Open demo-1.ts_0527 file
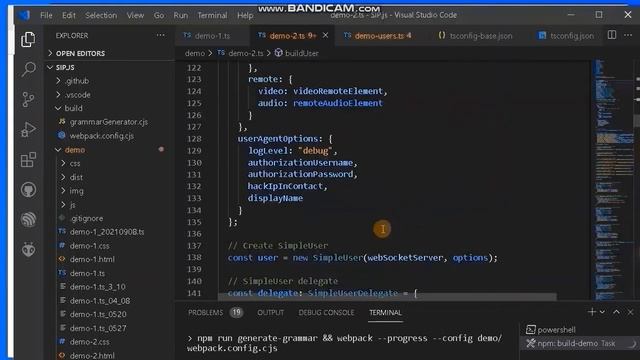The image size is (640, 360). (x=98, y=328)
